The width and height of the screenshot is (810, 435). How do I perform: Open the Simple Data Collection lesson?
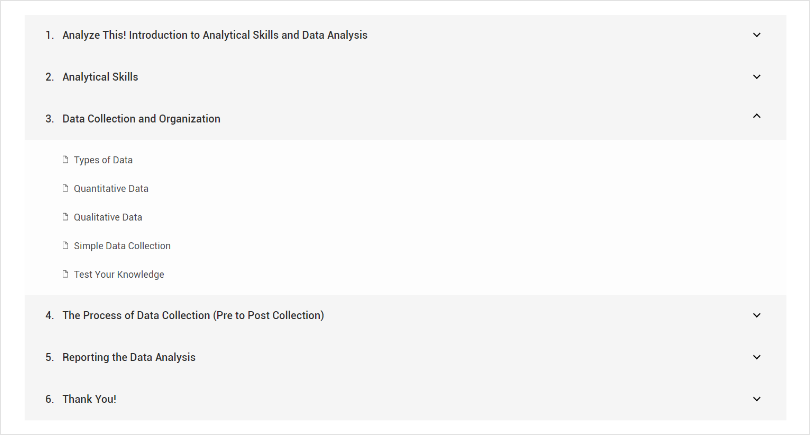(x=122, y=246)
